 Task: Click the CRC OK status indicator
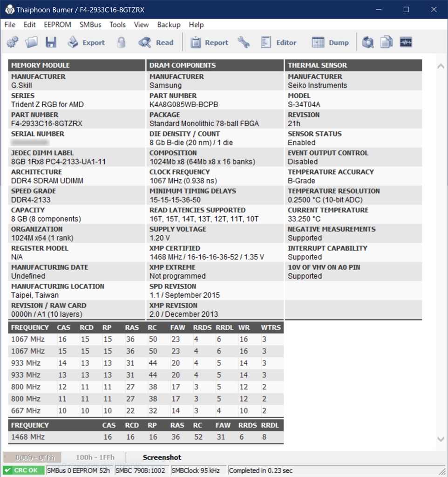24,470
